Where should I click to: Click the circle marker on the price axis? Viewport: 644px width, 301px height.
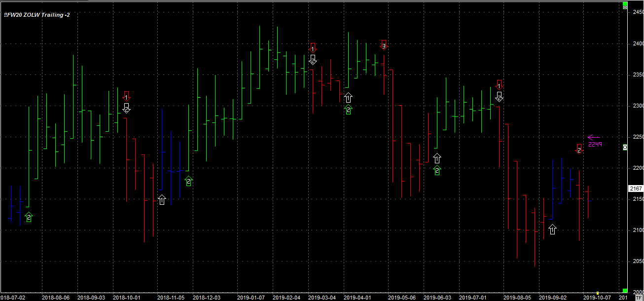pyautogui.click(x=625, y=148)
